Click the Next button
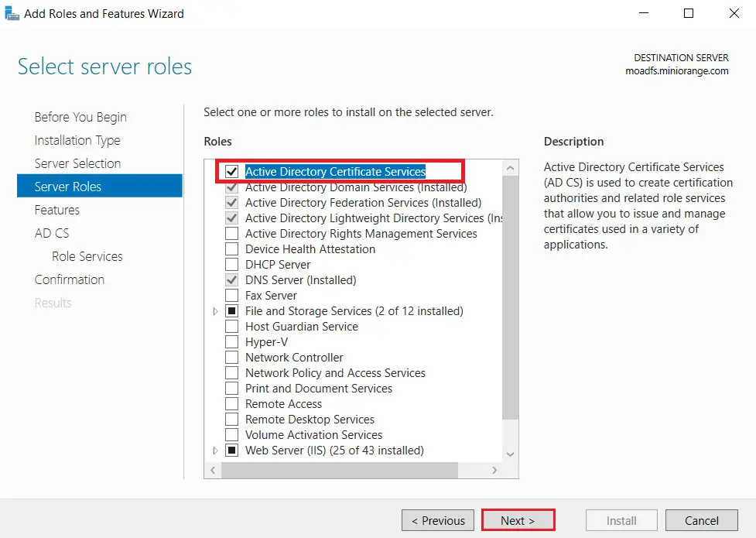Screen dimensions: 756x538 518,519
